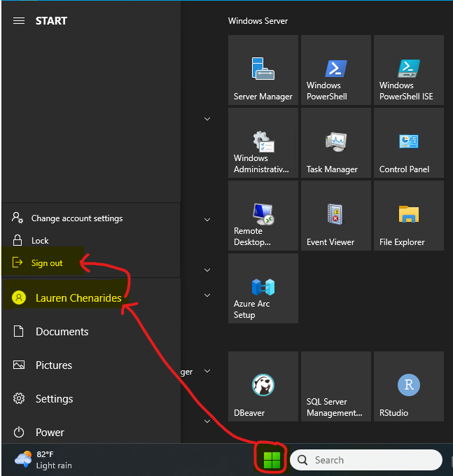Open the File Explorer tile
The image size is (453, 476).
coord(409,216)
